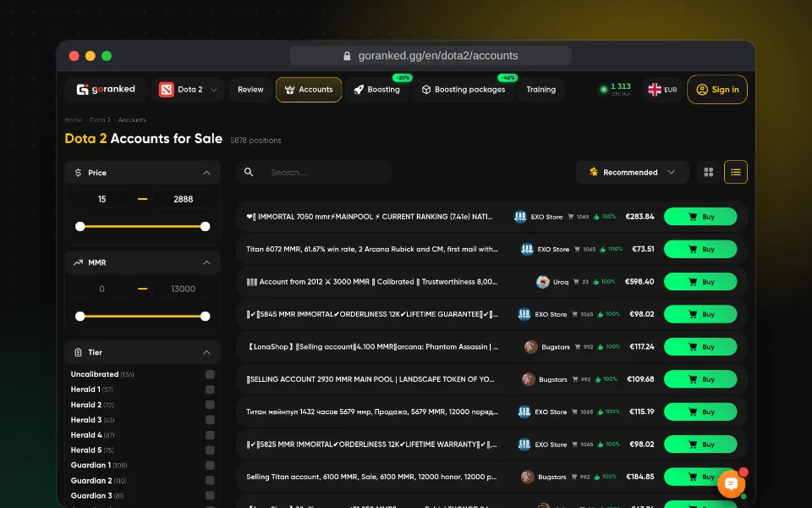Click the Price slider maximum handle
The height and width of the screenshot is (508, 812).
205,227
